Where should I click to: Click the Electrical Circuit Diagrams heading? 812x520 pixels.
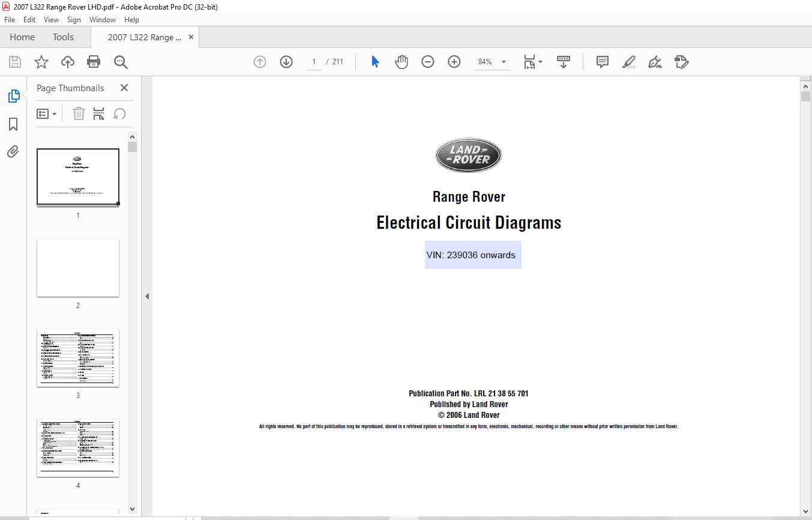pyautogui.click(x=469, y=223)
